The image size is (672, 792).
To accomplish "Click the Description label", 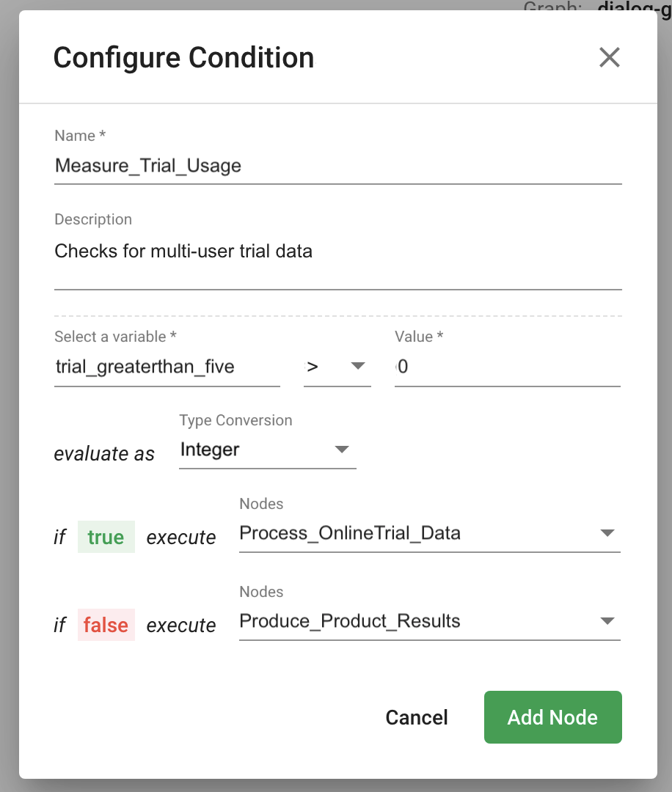I will 93,219.
